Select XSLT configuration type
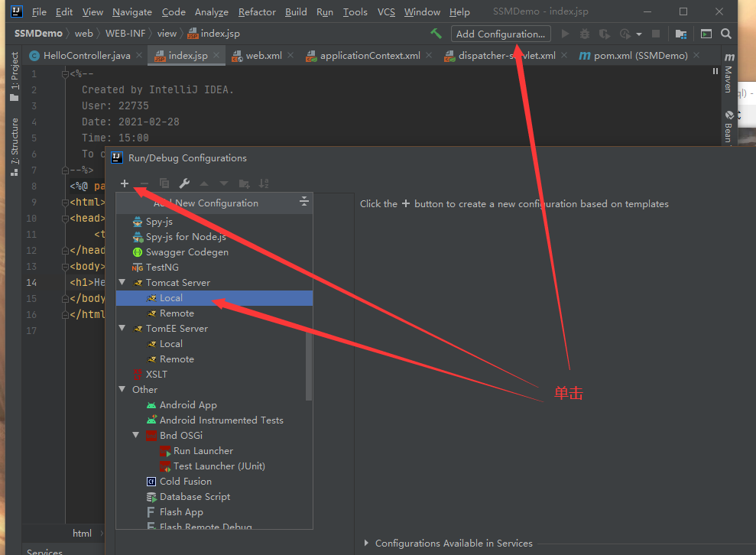 click(214, 374)
